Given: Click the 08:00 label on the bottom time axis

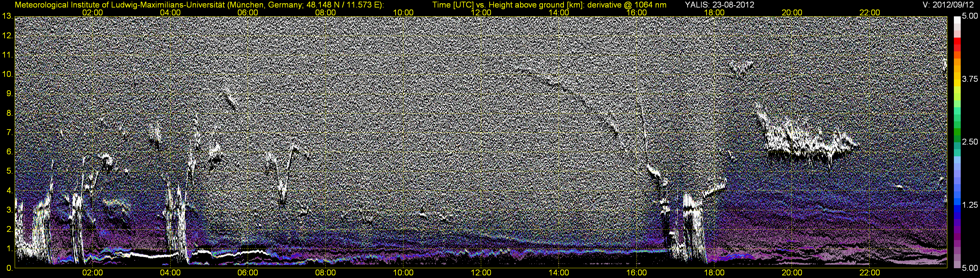Looking at the screenshot, I should (326, 273).
